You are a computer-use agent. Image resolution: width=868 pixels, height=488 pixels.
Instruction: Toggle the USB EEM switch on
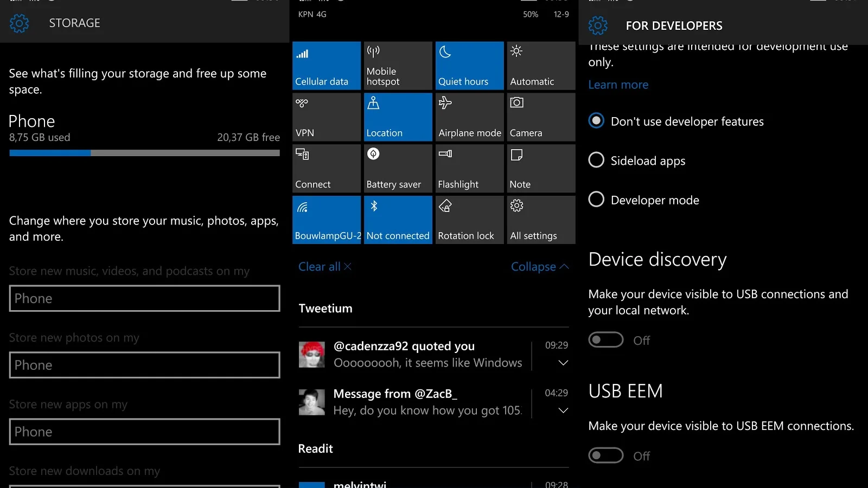coord(606,455)
